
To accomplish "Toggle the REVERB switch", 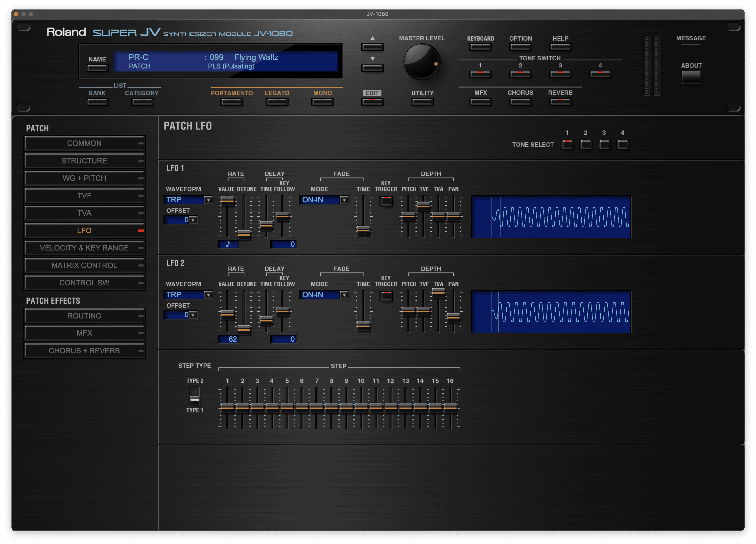I will (560, 102).
